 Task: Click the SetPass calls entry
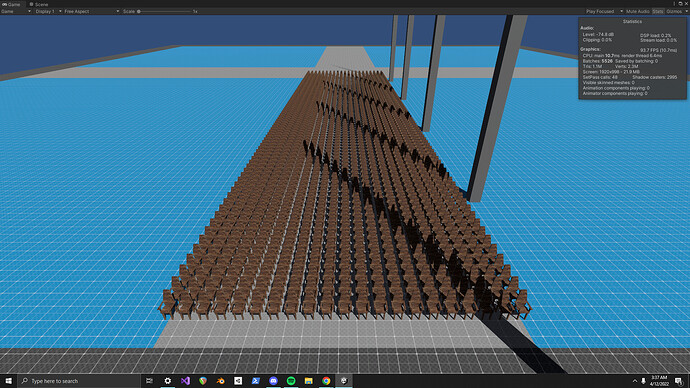click(600, 77)
